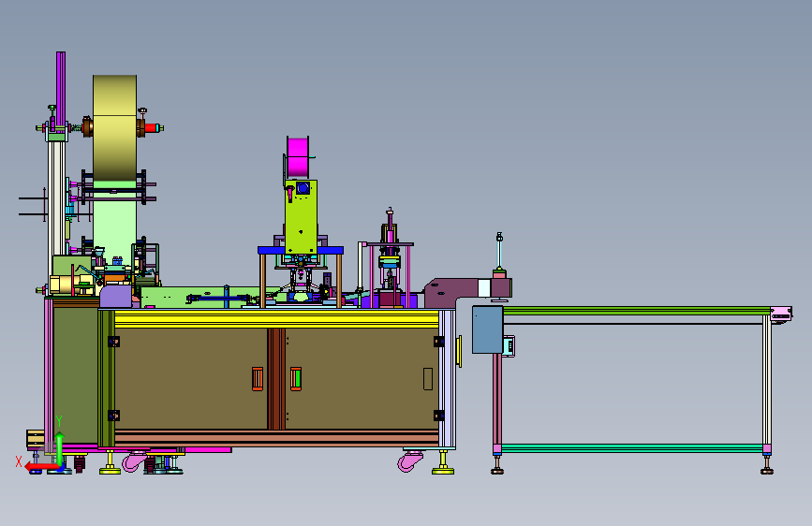Select the yellow top rail of the main cabinet

(x=276, y=319)
